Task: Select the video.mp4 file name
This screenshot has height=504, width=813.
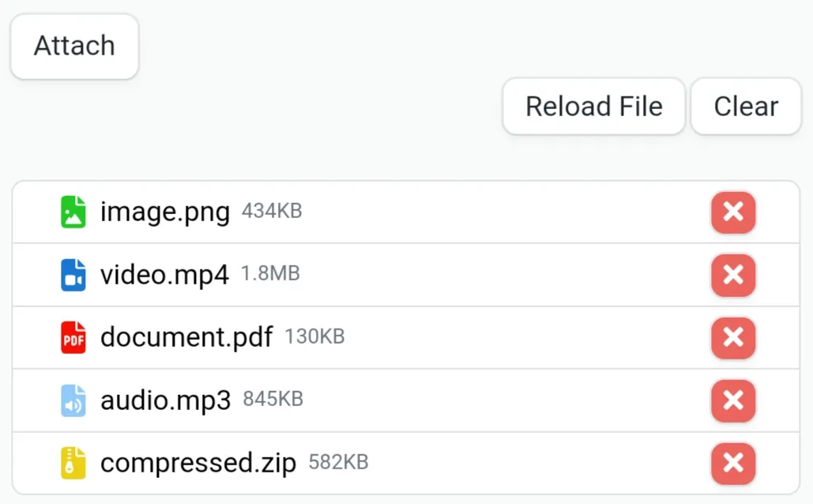Action: (x=164, y=275)
